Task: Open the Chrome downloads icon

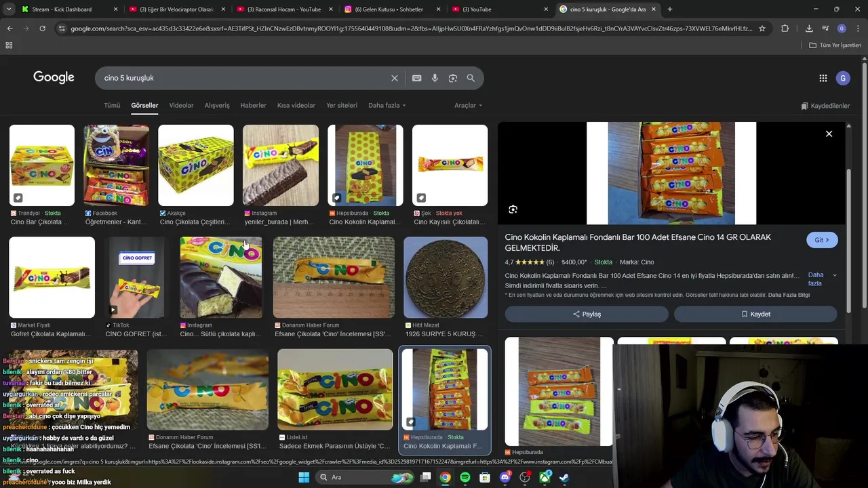Action: click(x=809, y=28)
